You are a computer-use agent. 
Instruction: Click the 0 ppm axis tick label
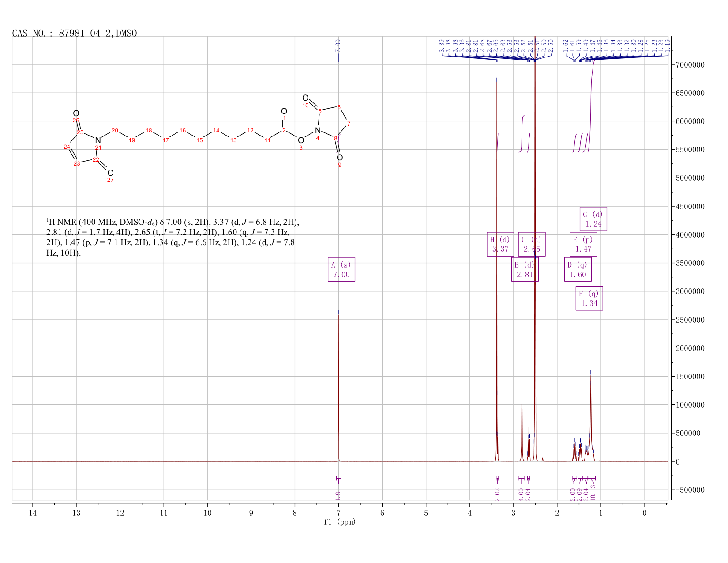[x=645, y=513]
